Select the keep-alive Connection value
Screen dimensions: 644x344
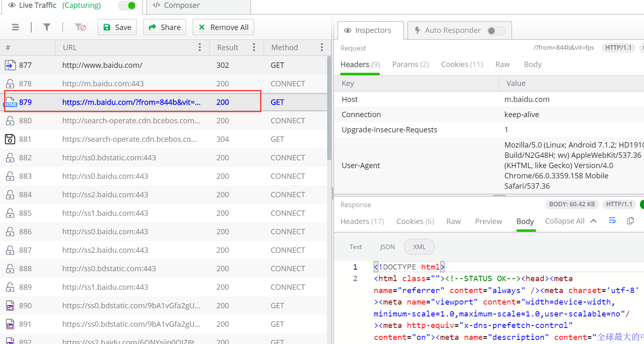click(522, 115)
